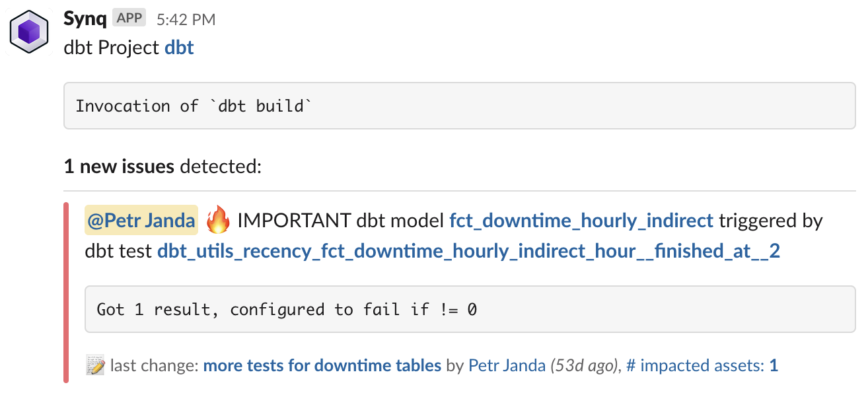This screenshot has height=399, width=868.
Task: Click the '1 new issues' bold text
Action: (x=119, y=166)
